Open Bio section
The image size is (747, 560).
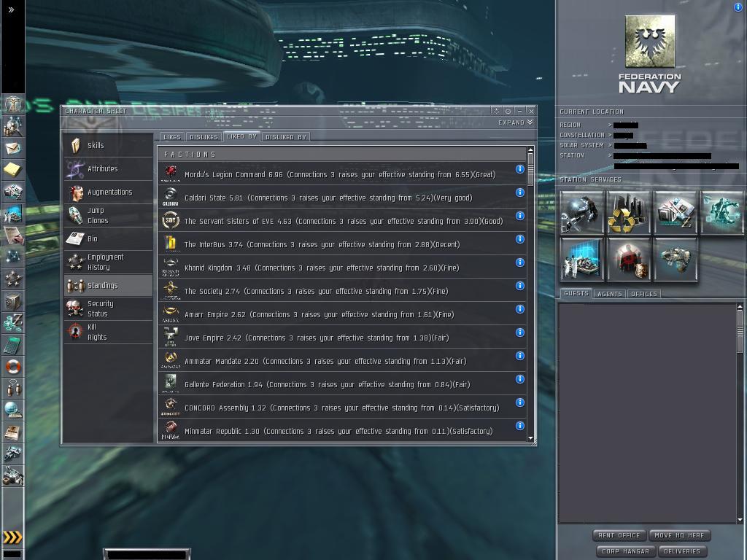108,239
